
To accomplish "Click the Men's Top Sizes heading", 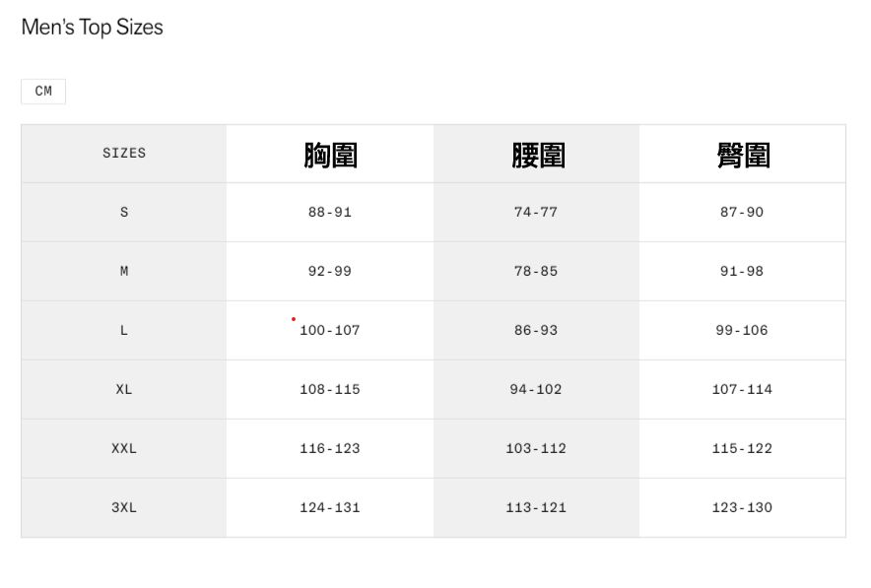I will [93, 28].
